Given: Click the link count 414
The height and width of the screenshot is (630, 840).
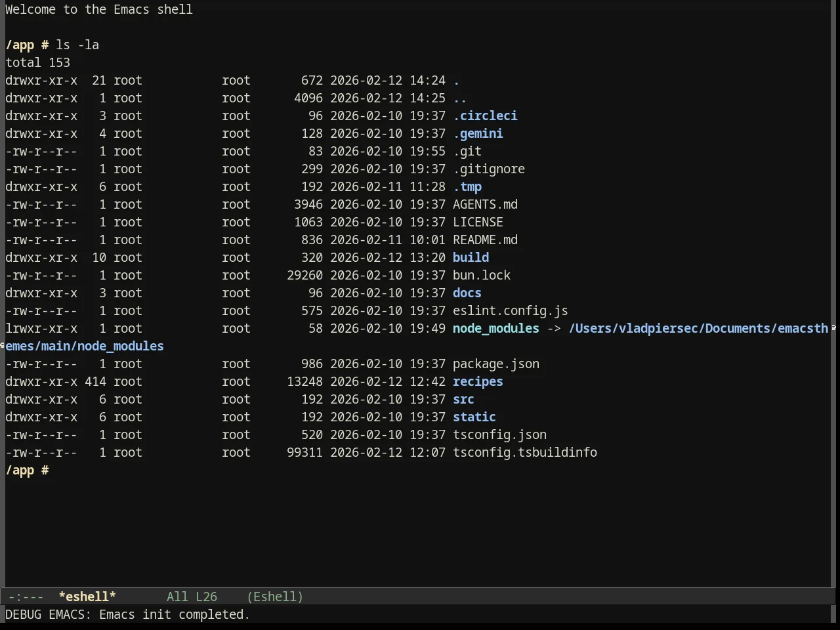Looking at the screenshot, I should [95, 381].
